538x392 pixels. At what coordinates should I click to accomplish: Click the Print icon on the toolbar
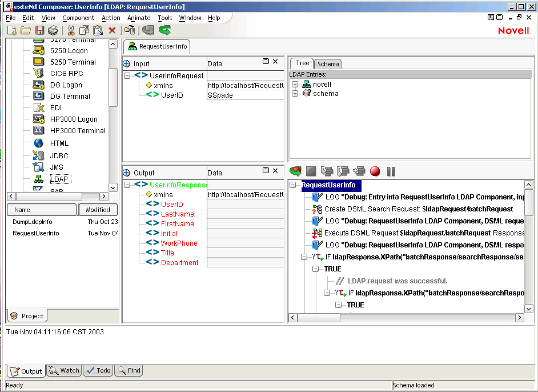pos(53,30)
